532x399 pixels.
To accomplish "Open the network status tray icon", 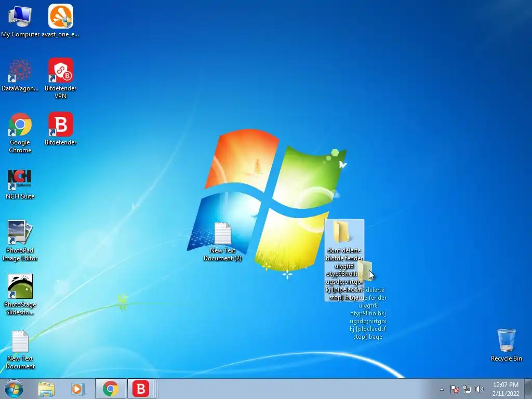I will click(x=467, y=390).
